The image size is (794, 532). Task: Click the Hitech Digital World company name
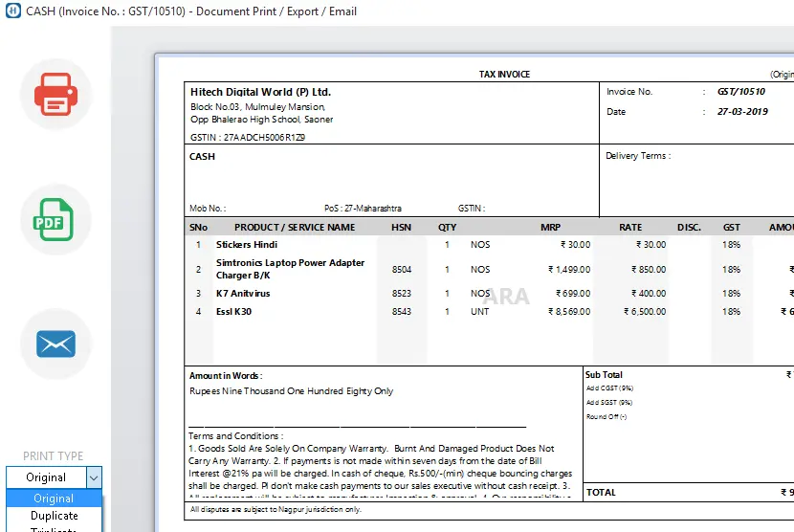260,92
